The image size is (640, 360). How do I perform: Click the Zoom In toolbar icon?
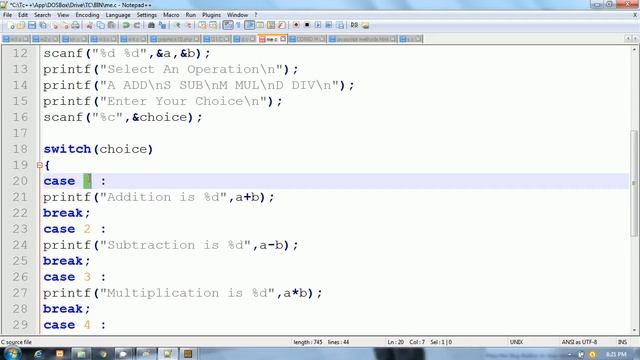(x=178, y=25)
